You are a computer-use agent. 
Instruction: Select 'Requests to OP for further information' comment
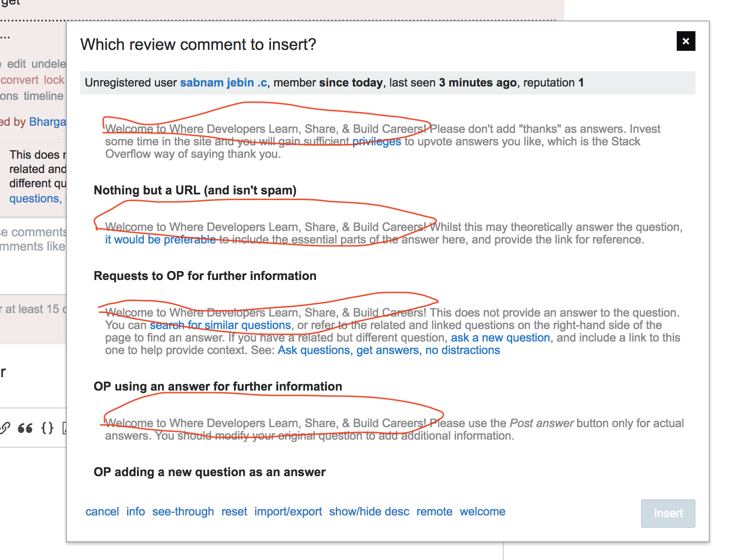205,276
